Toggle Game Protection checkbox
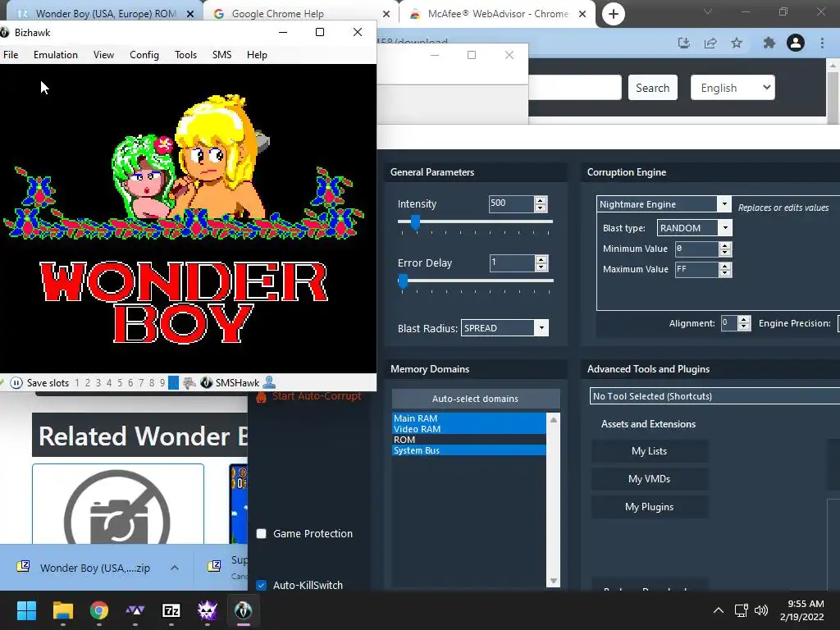 point(262,533)
